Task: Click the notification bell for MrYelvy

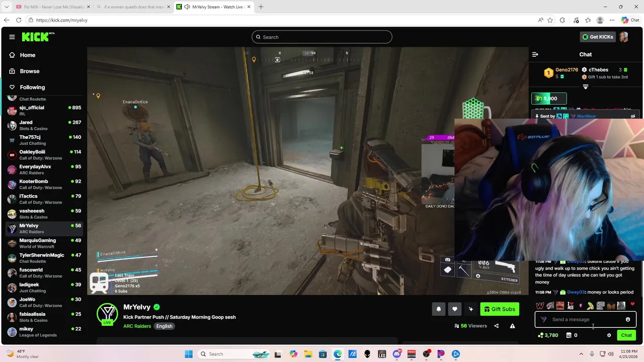Action: 438,309
